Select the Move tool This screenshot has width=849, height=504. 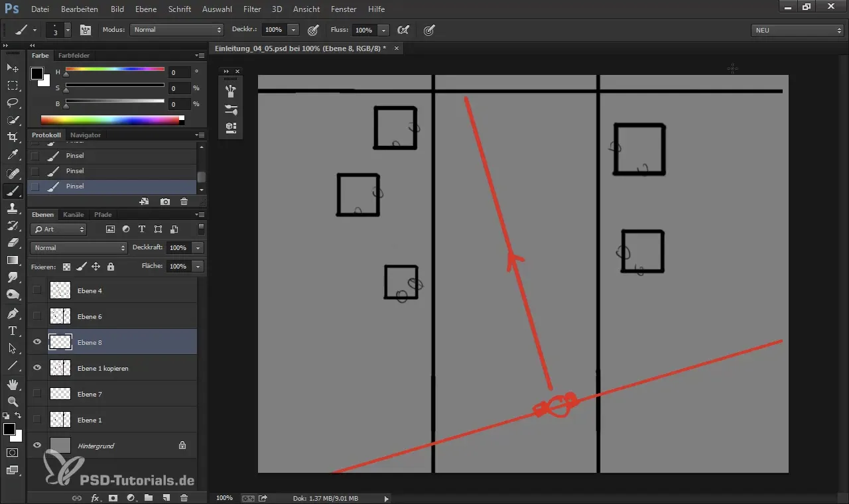(13, 68)
